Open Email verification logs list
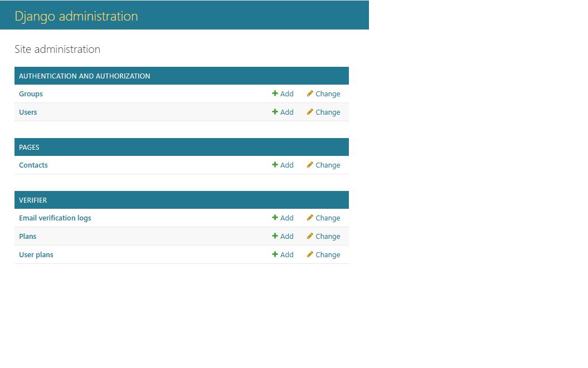This screenshot has height=368, width=588. (x=55, y=218)
